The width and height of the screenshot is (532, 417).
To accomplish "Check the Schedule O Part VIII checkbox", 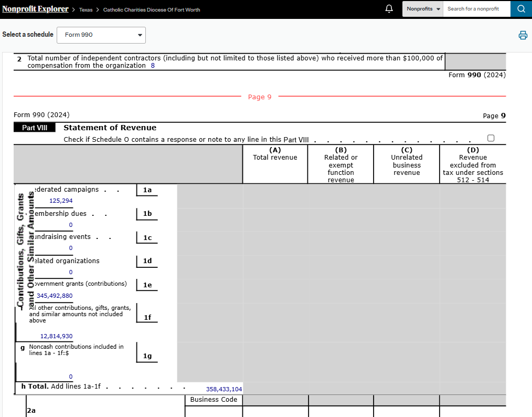I will click(491, 138).
